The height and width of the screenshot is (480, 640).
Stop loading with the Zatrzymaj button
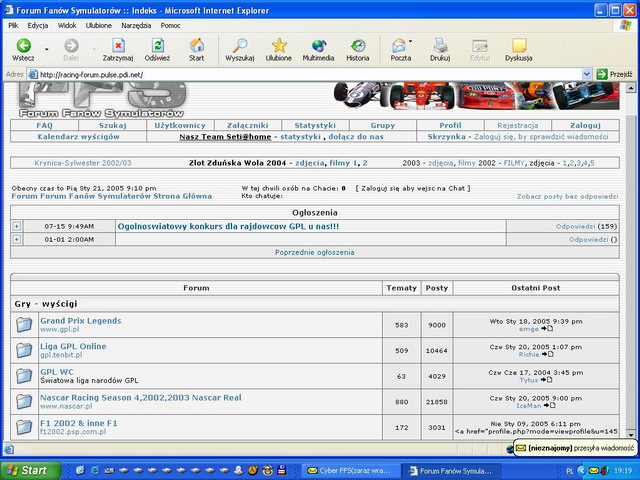click(x=118, y=50)
